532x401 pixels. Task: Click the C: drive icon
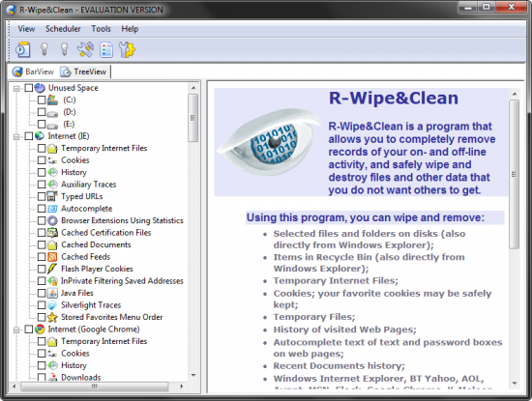coord(52,100)
